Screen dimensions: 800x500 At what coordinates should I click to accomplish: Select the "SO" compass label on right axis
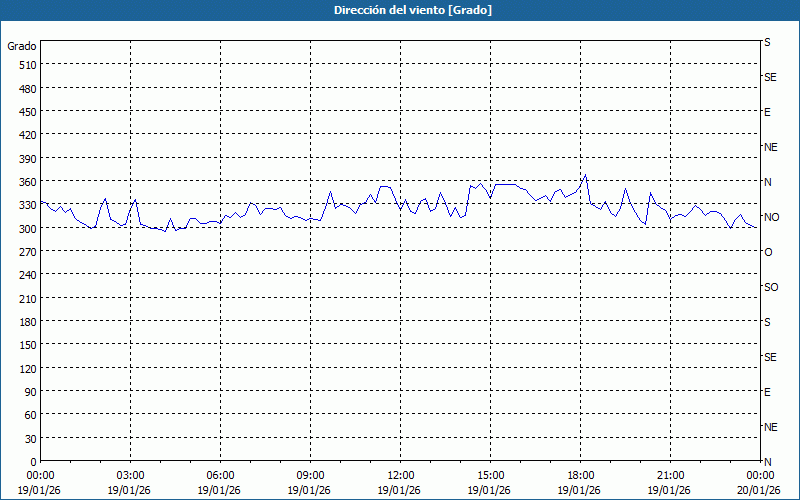[771, 287]
